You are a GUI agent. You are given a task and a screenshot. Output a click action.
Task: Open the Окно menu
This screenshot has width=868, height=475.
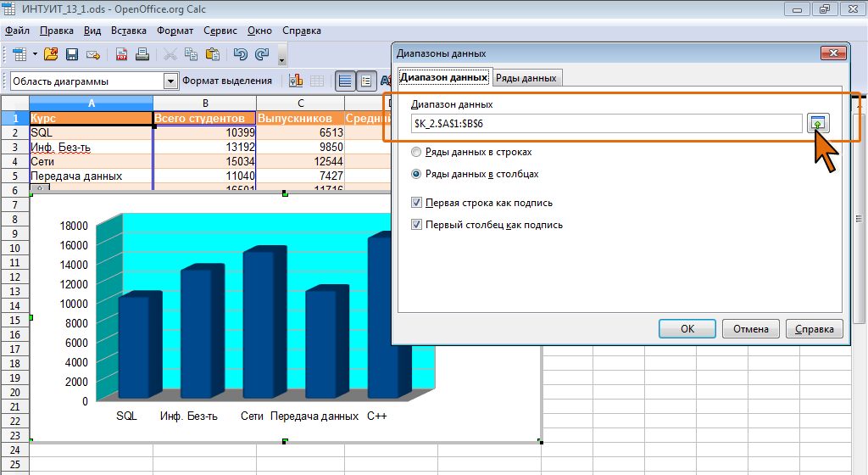[x=259, y=31]
